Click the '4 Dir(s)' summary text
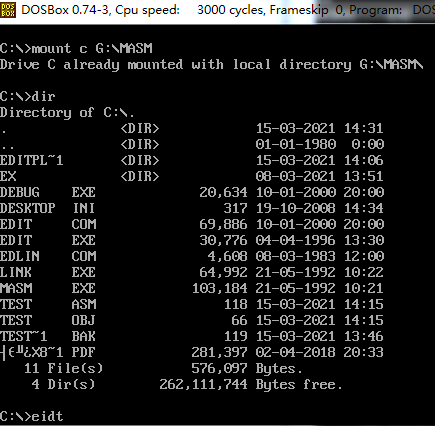The width and height of the screenshot is (435, 426). point(63,384)
